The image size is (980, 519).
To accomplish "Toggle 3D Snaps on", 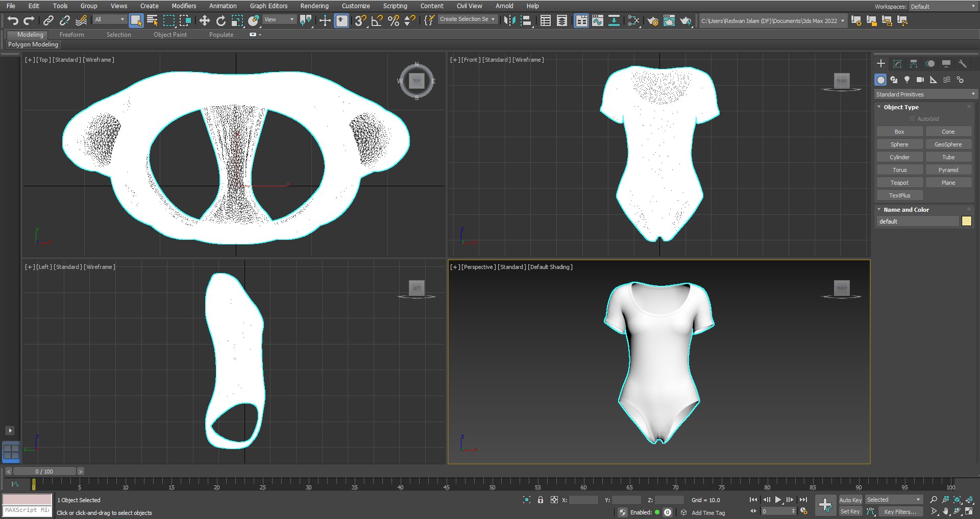I will [x=361, y=20].
